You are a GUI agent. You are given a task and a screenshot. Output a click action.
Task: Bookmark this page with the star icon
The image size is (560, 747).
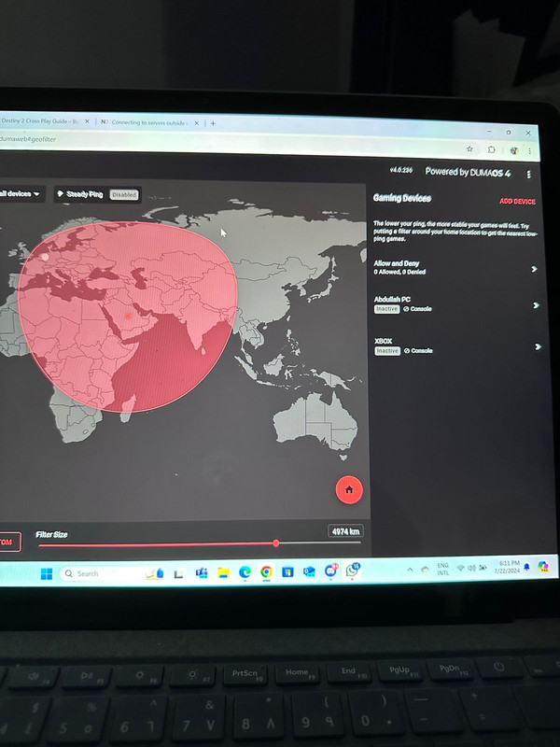[469, 149]
